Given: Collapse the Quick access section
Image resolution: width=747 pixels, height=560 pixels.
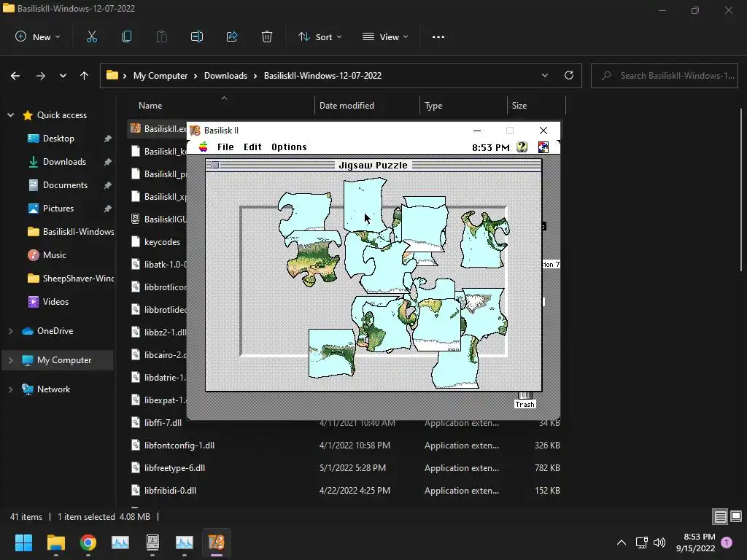Looking at the screenshot, I should [10, 115].
